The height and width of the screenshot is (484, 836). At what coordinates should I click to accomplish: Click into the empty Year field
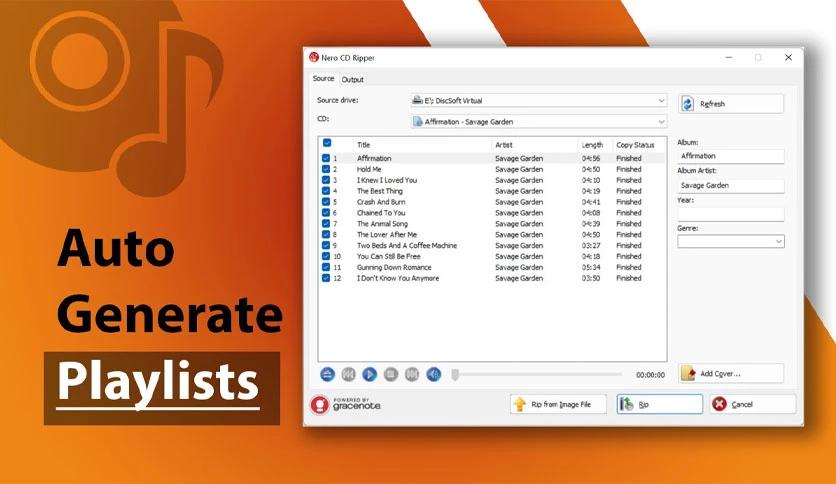pos(731,214)
